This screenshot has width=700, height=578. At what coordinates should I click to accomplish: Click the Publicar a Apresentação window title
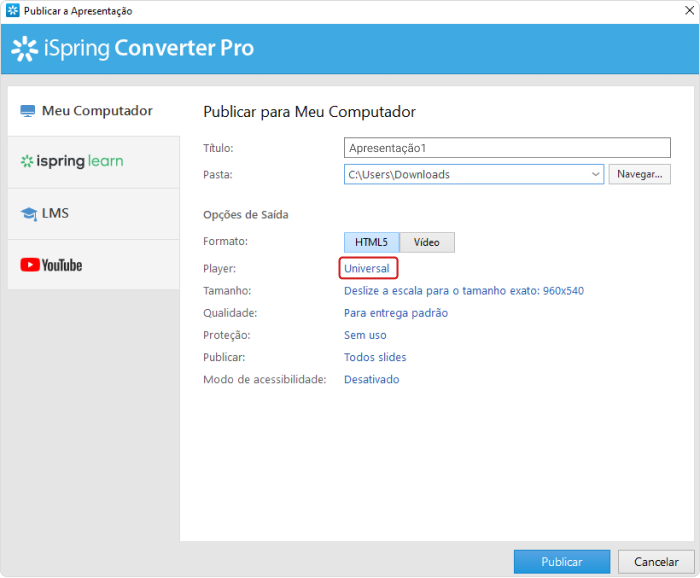coord(78,11)
